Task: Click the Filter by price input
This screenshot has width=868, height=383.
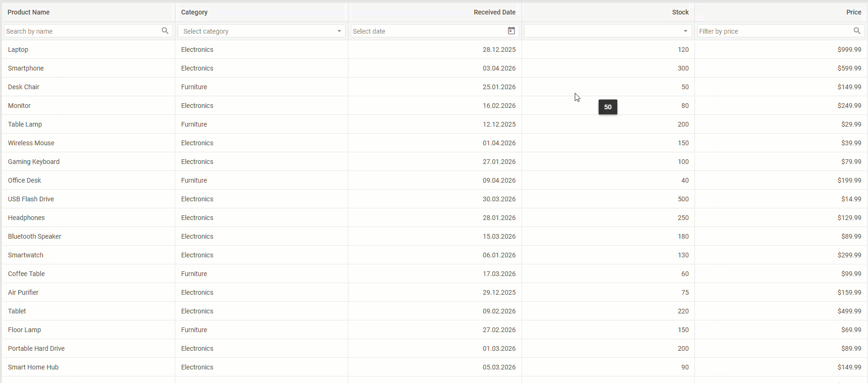Action: point(774,31)
